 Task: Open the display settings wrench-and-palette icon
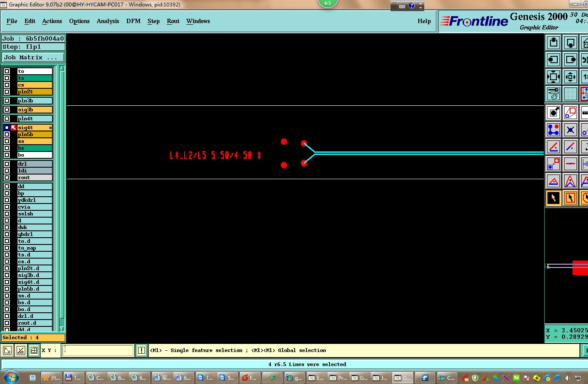553,94
